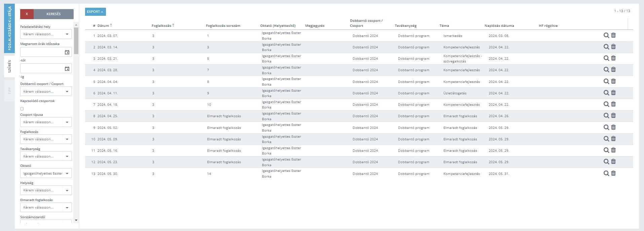
Task: Switch to Foglalkozások listája tab
Action: click(9, 28)
